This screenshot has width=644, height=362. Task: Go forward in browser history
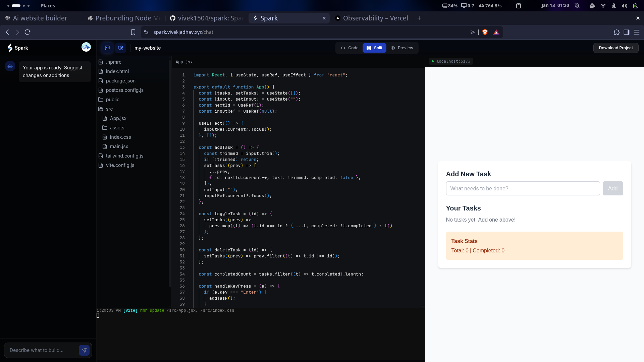pos(17,32)
